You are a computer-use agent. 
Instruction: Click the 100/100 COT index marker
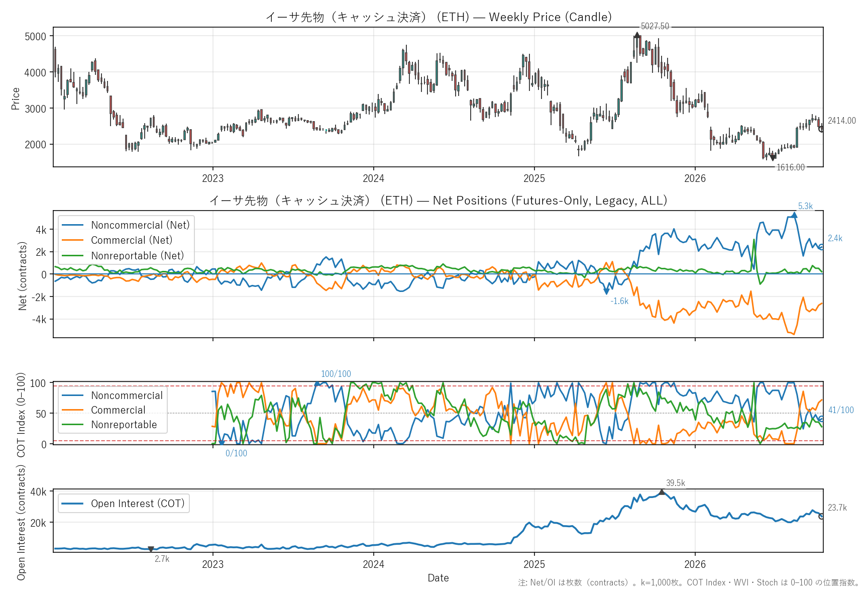(x=317, y=383)
